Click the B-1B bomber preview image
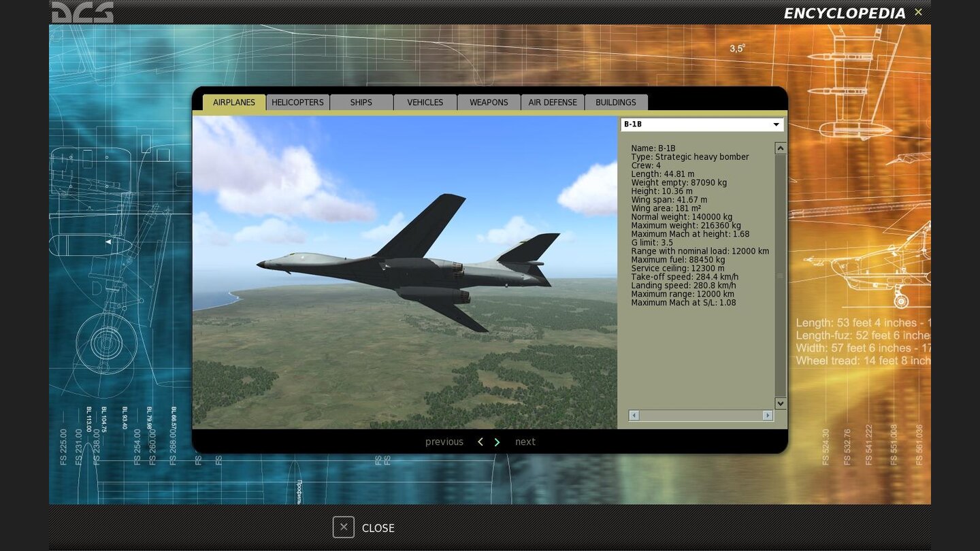980x551 pixels. coord(405,272)
